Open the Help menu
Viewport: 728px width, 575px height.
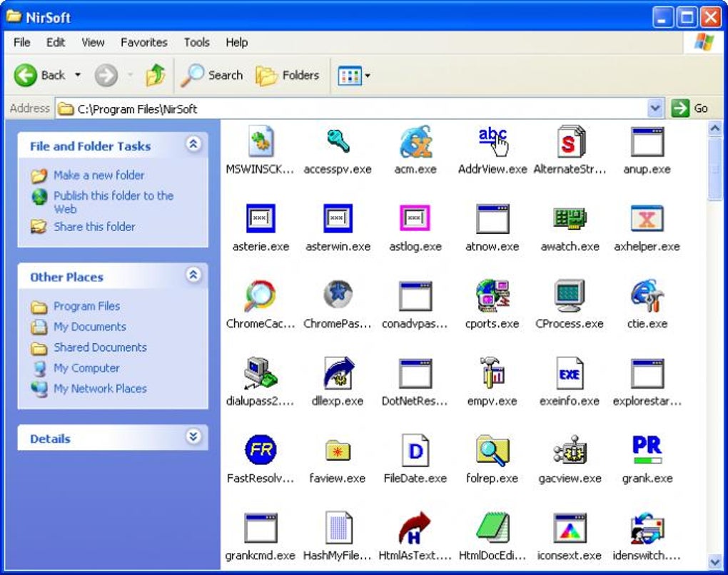(x=236, y=42)
